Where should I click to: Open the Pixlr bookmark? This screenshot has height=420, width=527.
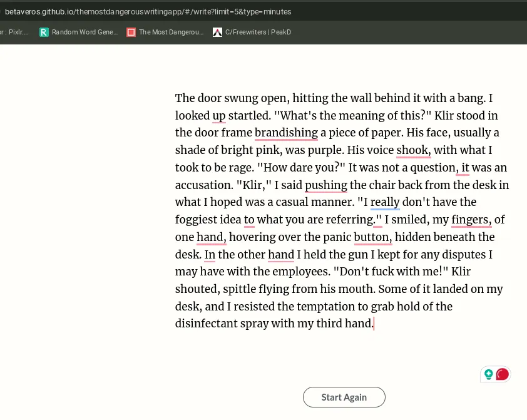(14, 33)
